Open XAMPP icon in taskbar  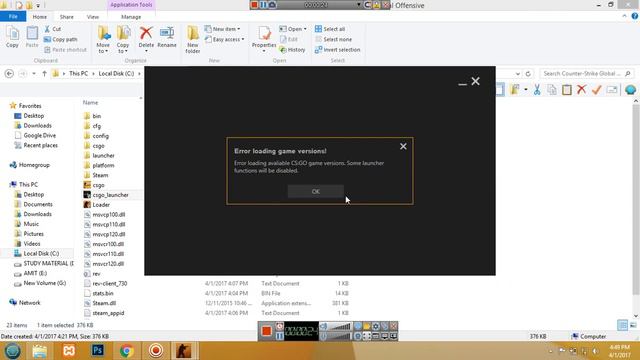coord(69,351)
